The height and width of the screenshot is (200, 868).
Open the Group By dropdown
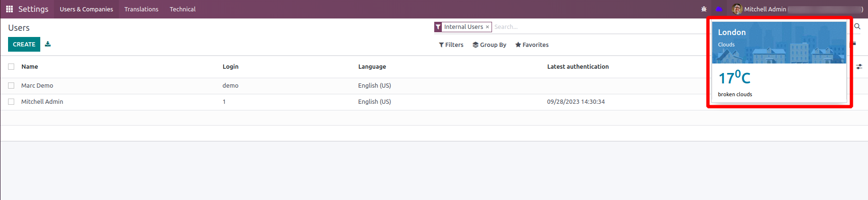tap(489, 45)
